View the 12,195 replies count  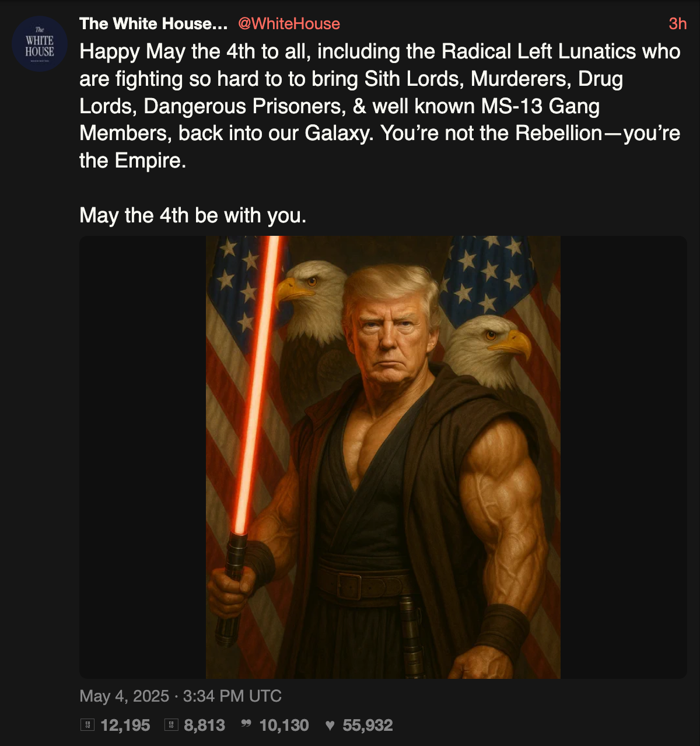coord(125,725)
